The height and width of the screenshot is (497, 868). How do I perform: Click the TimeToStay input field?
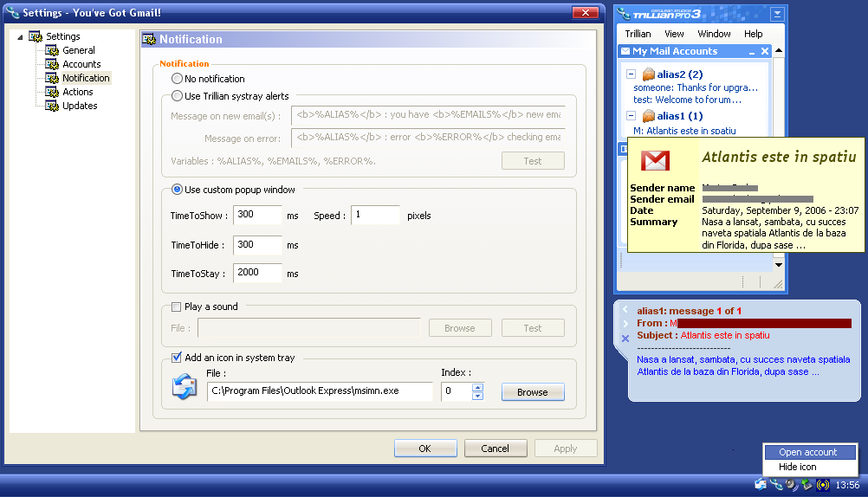[257, 273]
